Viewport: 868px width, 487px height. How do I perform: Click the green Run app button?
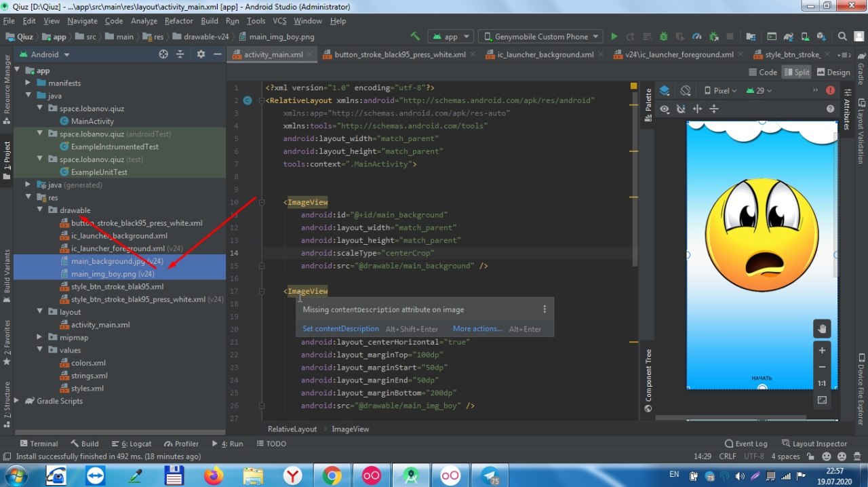coord(614,37)
